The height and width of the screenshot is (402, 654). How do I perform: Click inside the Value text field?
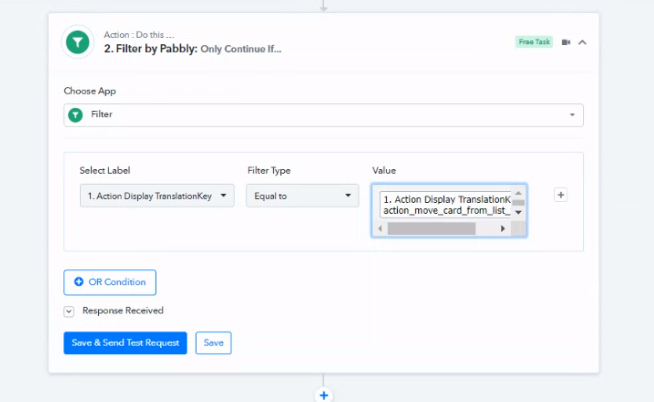pyautogui.click(x=445, y=204)
